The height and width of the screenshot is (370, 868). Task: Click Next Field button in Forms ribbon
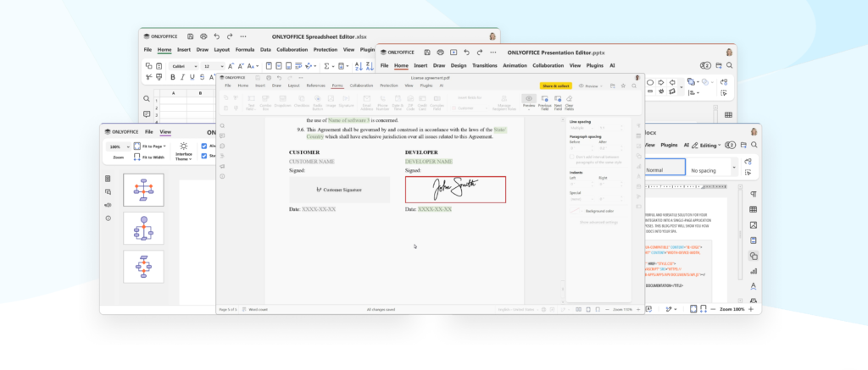click(x=558, y=102)
